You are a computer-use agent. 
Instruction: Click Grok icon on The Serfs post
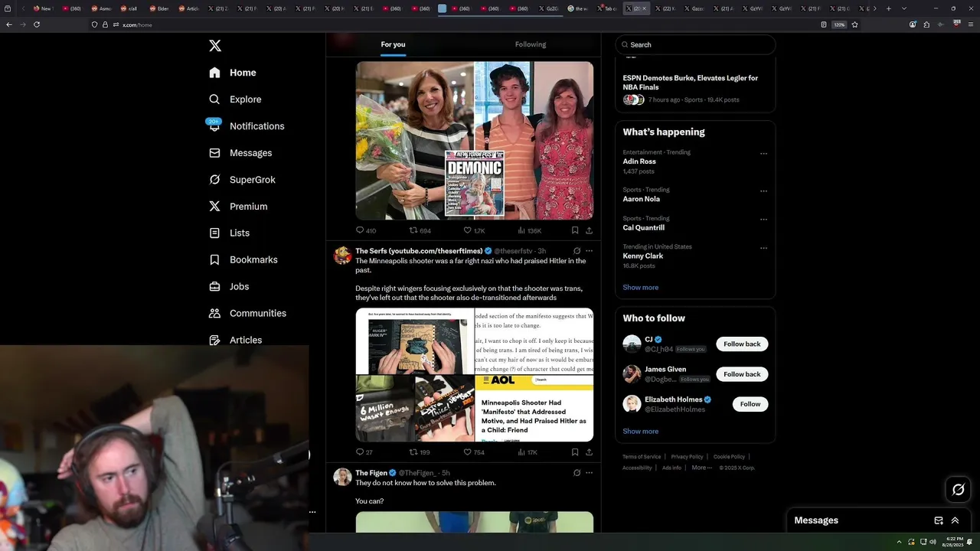[577, 251]
